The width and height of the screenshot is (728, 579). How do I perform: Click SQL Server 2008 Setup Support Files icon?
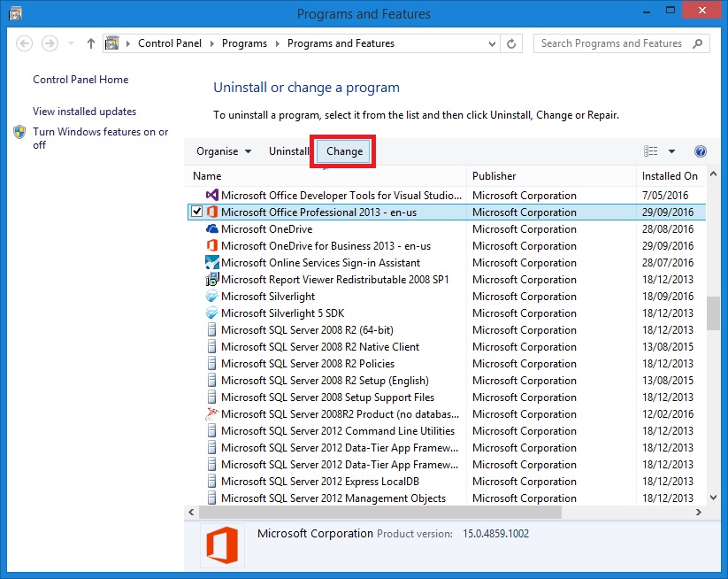211,398
